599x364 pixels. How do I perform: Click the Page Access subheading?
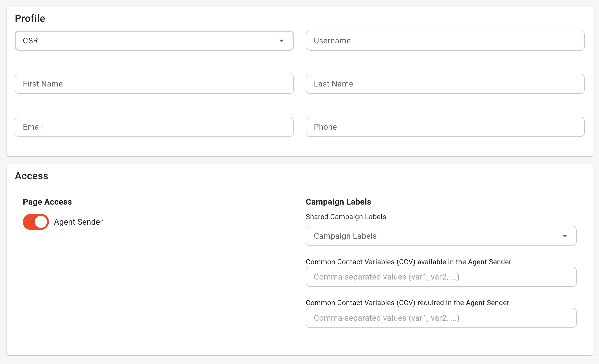pyautogui.click(x=47, y=202)
